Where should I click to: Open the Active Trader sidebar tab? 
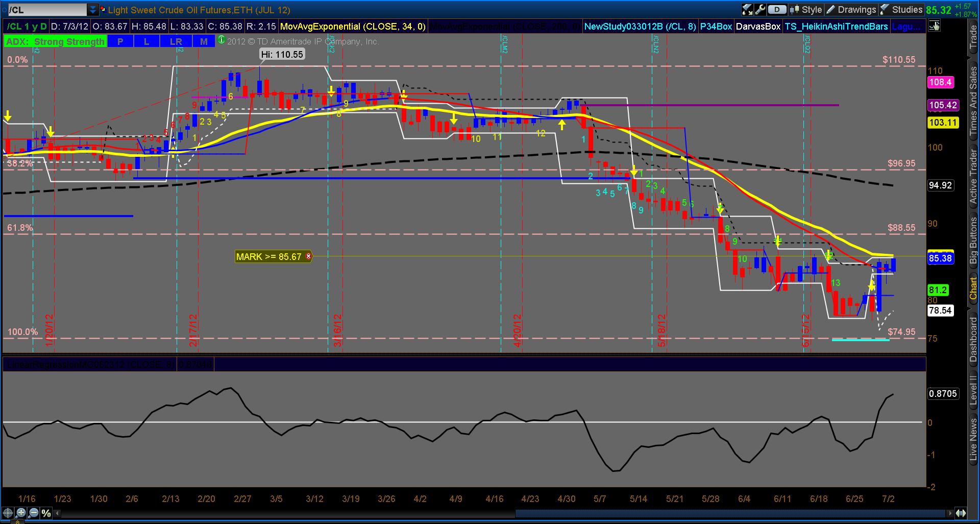click(x=973, y=176)
